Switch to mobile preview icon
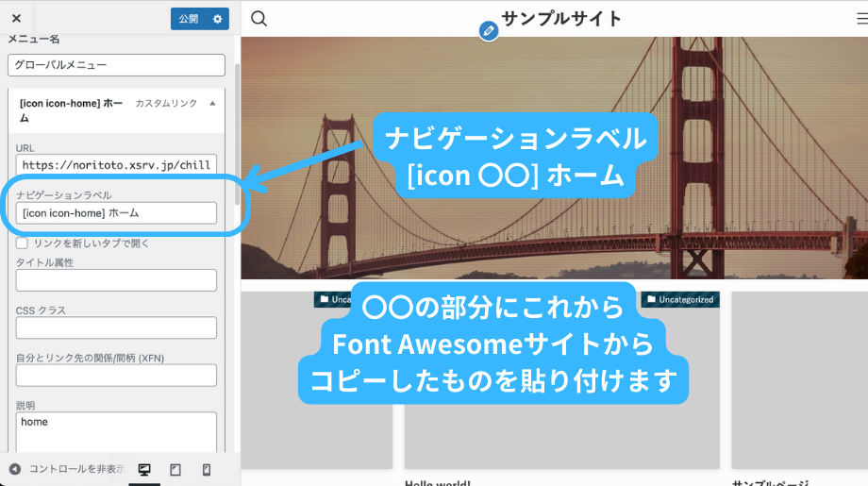The height and width of the screenshot is (486, 868). (x=207, y=470)
